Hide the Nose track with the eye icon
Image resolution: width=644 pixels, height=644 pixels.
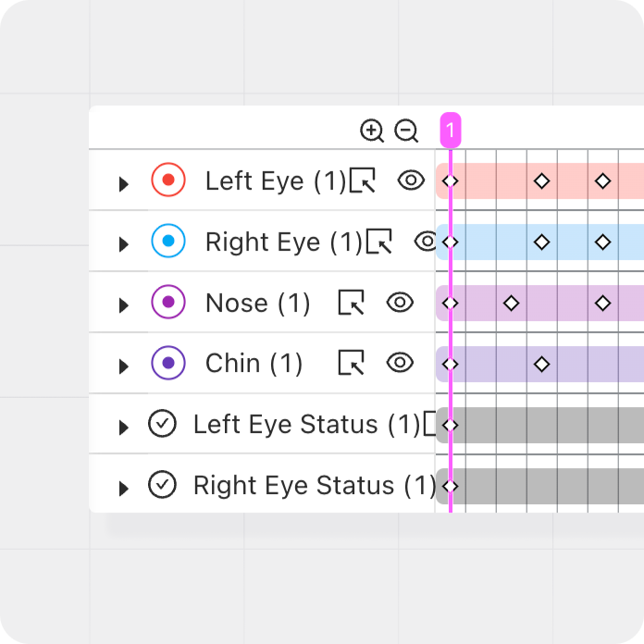(400, 302)
